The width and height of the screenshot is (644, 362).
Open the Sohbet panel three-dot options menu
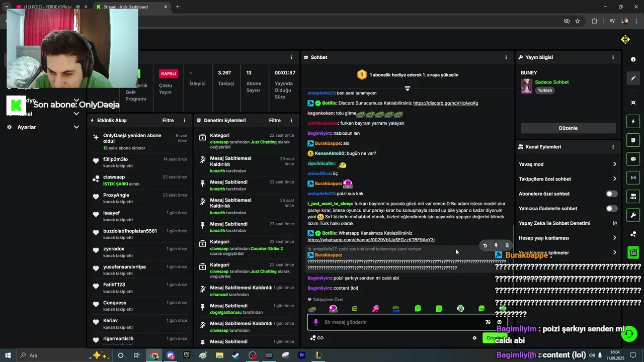[x=506, y=57]
